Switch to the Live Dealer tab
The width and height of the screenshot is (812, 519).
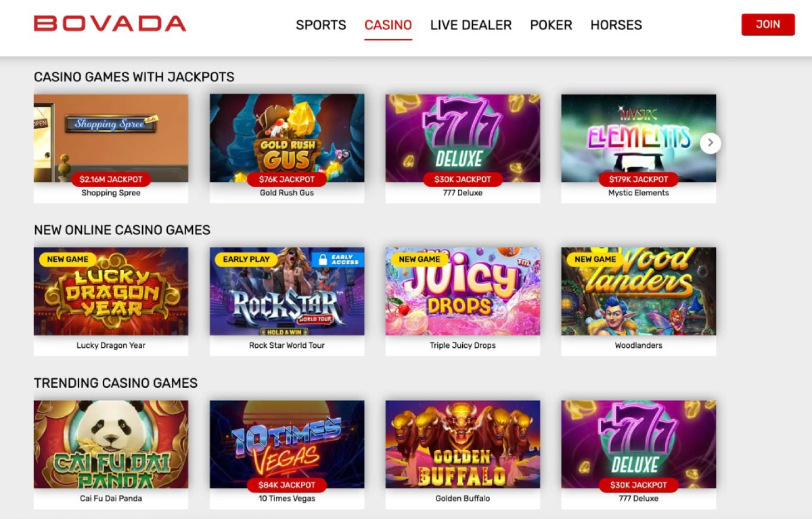[471, 25]
